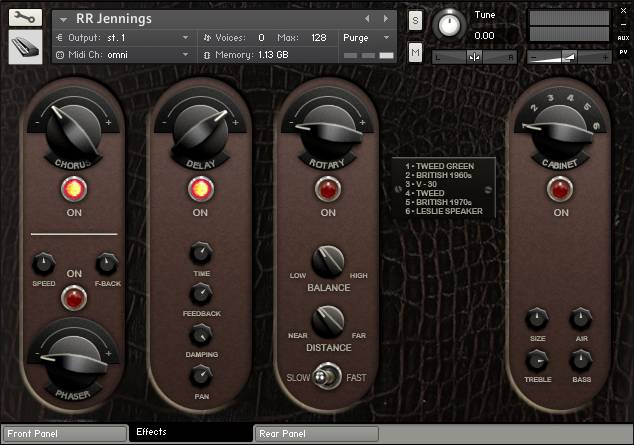Mute the instrument with M button
This screenshot has height=445, width=634.
click(415, 53)
